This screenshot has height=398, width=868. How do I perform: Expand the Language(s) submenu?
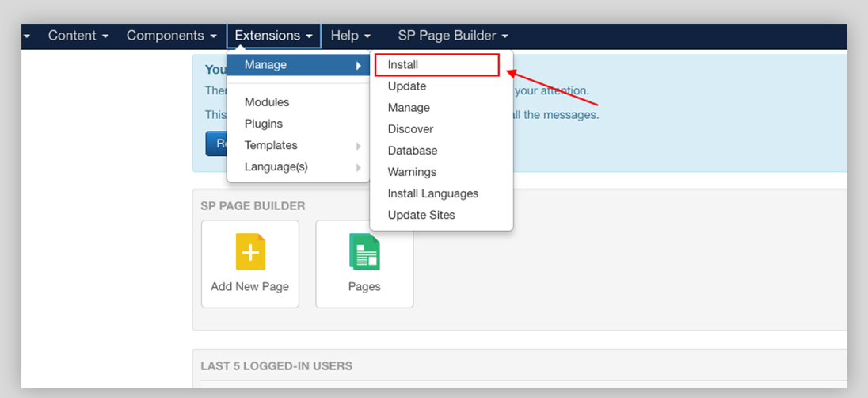coord(276,166)
